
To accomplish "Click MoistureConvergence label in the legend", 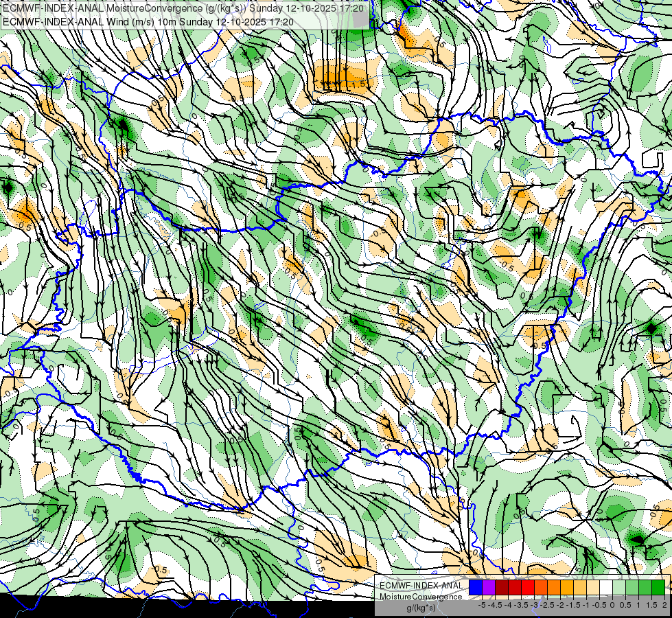I will (421, 597).
